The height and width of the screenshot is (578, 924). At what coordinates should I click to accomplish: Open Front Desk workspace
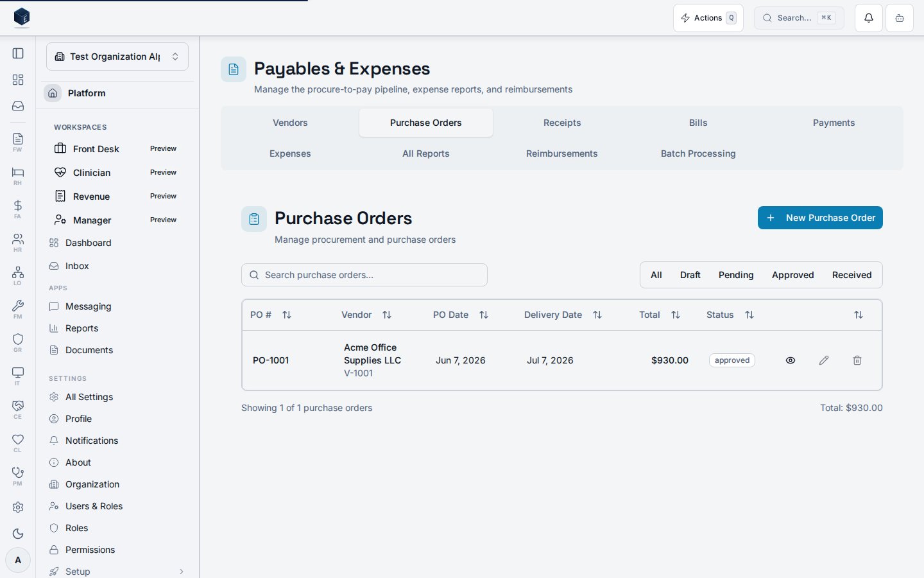pos(116,149)
